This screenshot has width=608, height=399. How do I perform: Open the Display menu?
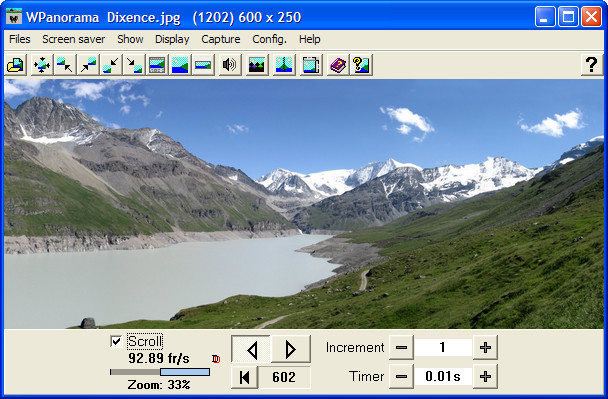coord(172,39)
